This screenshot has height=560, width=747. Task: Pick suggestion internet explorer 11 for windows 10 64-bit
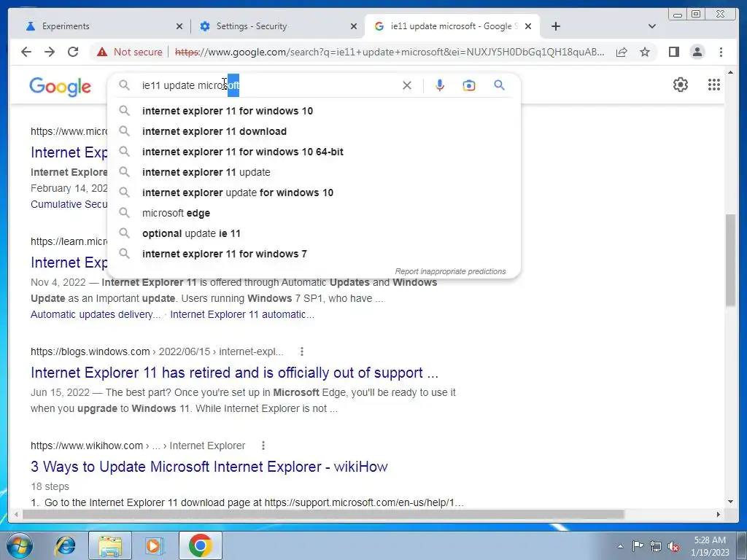314,152
